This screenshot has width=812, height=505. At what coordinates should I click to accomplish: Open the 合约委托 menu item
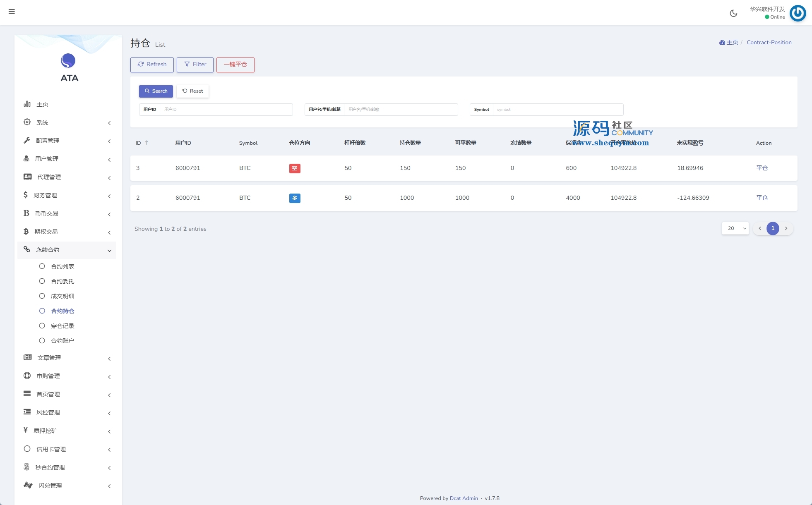pos(62,281)
